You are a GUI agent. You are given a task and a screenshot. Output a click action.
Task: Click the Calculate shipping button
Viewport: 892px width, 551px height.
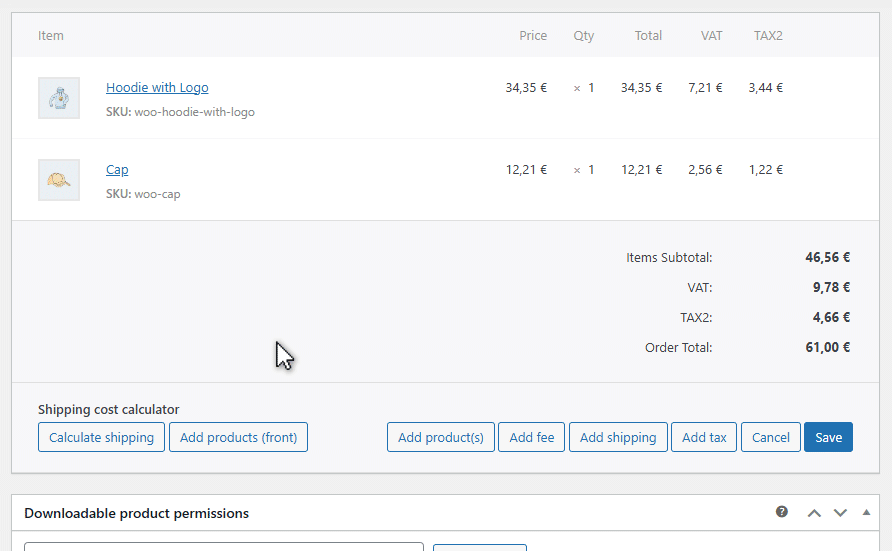click(x=101, y=437)
